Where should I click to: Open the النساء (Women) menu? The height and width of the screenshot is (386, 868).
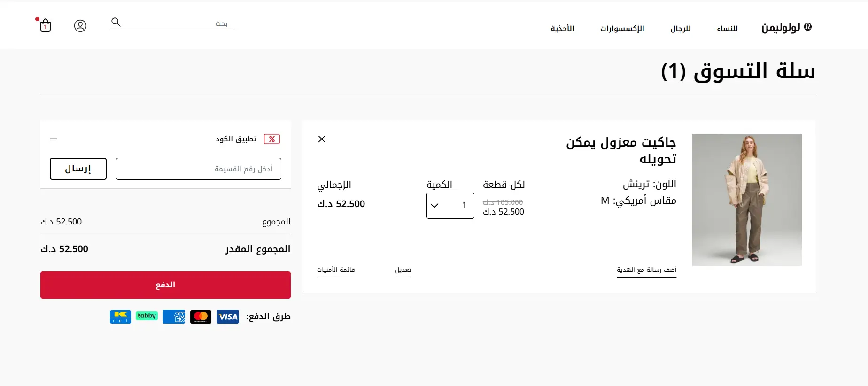pos(727,29)
